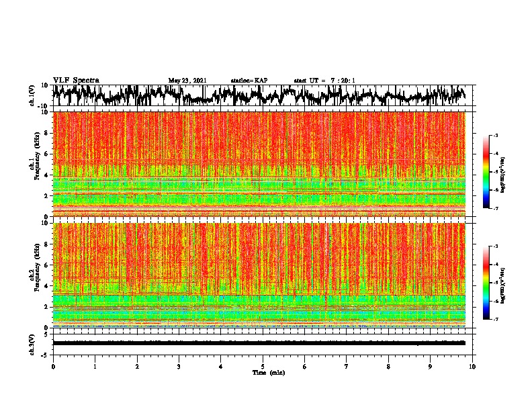Click the time axis tick label '0'
Image resolution: width=532 pixels, height=411 pixels.
[53, 367]
